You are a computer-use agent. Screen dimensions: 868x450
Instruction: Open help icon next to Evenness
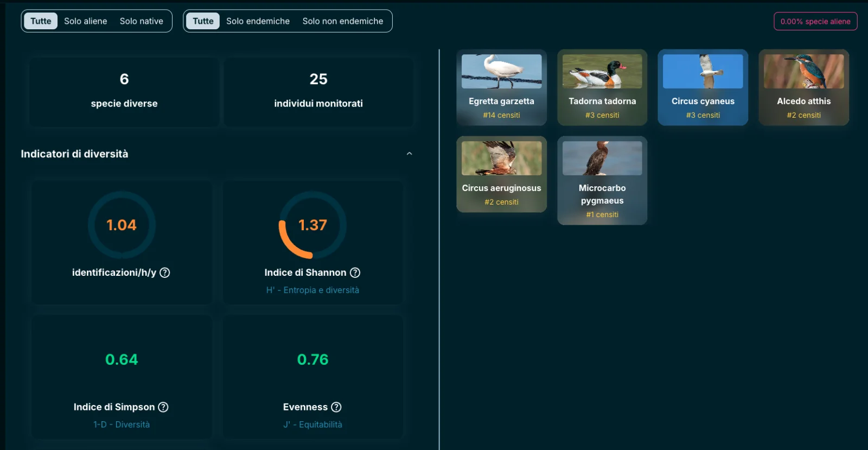(336, 407)
